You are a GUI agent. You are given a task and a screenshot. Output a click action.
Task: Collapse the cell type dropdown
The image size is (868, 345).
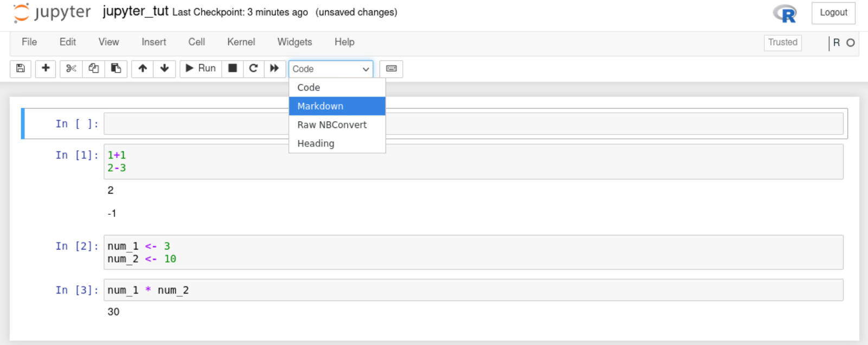331,69
